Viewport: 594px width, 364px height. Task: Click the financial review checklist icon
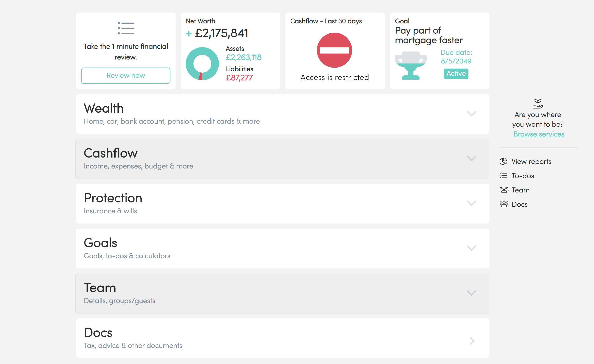pos(126,28)
